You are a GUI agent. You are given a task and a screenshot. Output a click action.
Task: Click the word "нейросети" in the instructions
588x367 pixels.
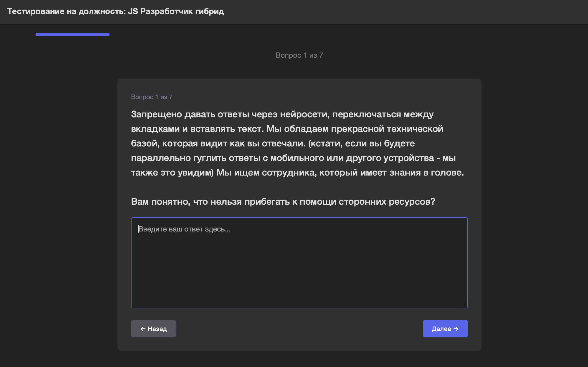[x=304, y=114]
